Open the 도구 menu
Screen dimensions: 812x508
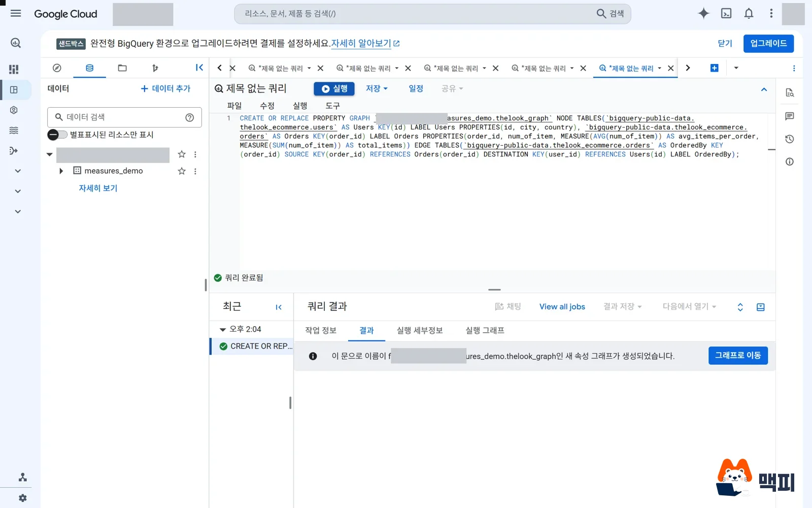click(333, 106)
